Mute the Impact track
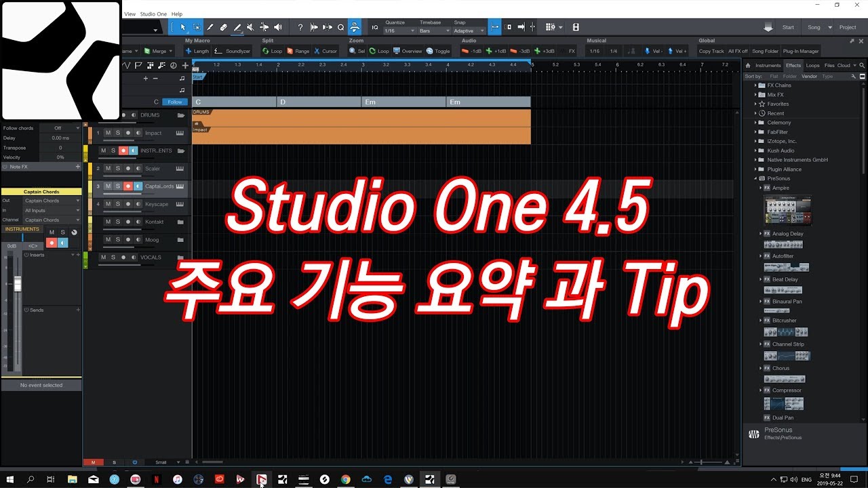868x488 pixels. coord(108,133)
